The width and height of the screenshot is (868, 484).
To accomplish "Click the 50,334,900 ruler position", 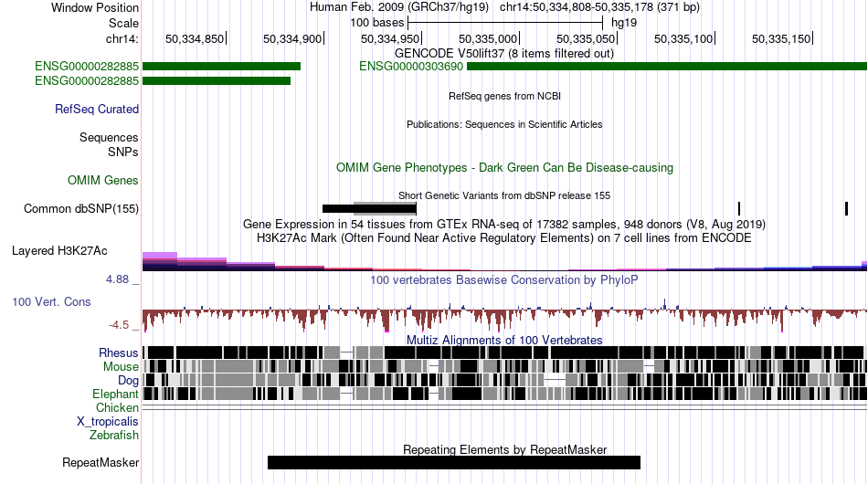I will [x=292, y=38].
